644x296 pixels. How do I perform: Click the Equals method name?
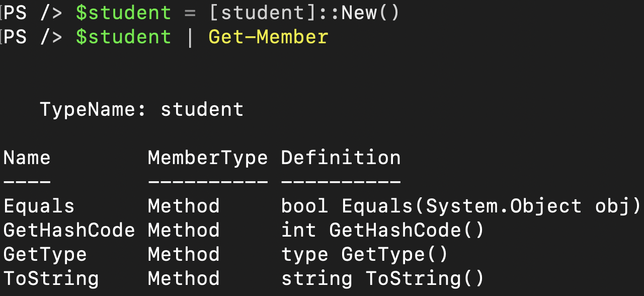point(39,206)
